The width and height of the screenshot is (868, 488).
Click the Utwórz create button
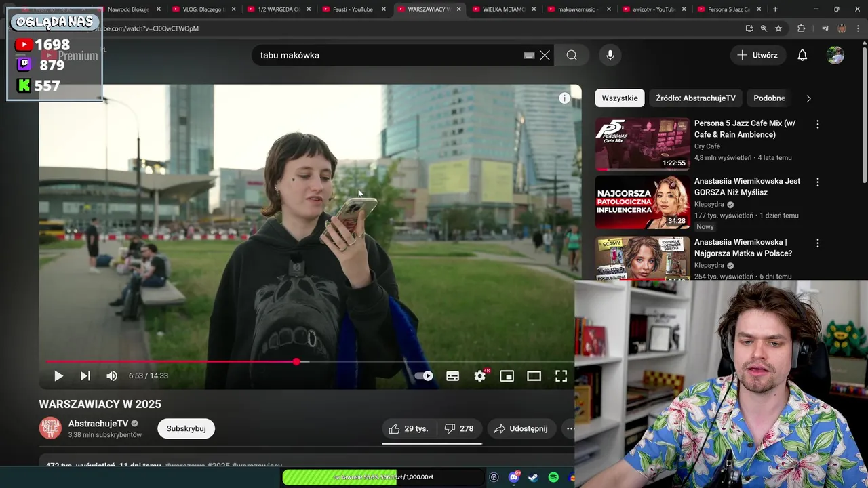[757, 55]
